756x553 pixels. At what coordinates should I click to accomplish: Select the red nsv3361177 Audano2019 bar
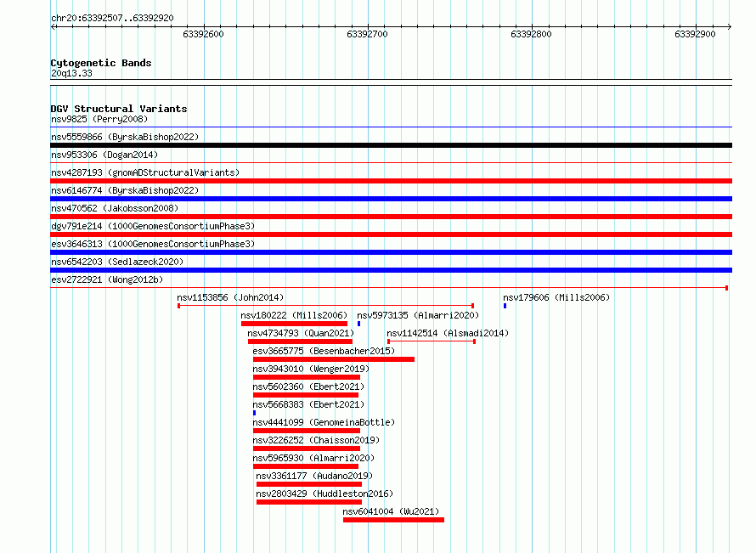point(309,484)
